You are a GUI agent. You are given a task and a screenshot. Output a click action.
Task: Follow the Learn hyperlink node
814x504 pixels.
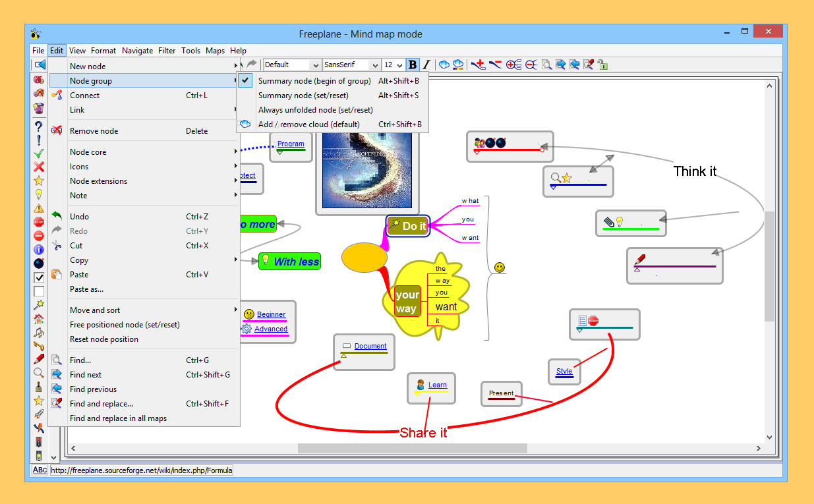click(438, 384)
